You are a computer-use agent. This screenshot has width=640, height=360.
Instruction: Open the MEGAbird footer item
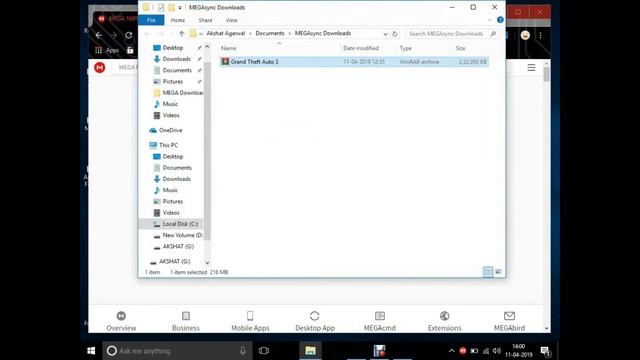point(509,321)
